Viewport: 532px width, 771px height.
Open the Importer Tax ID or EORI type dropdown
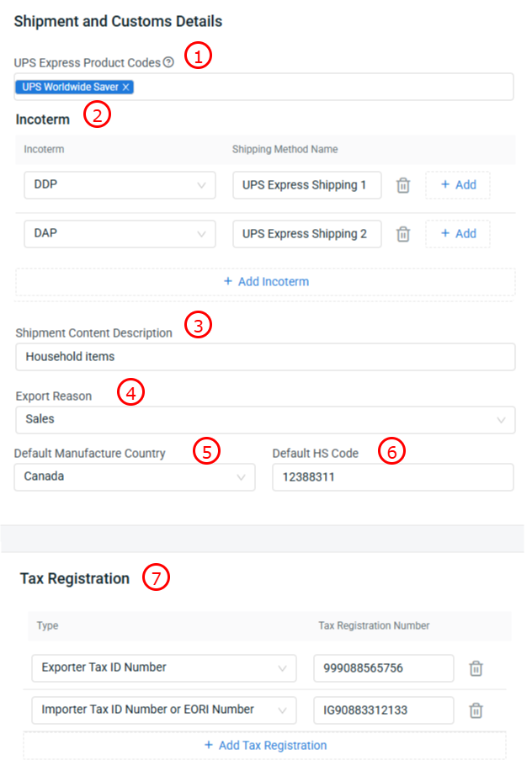tap(164, 710)
